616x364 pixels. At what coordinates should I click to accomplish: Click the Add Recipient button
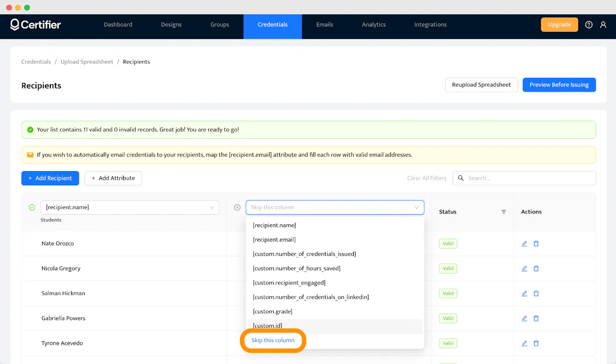50,178
